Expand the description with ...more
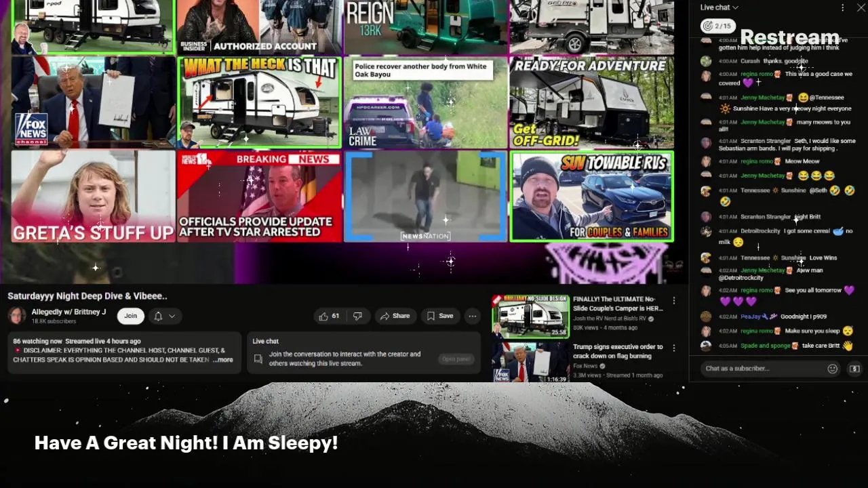This screenshot has height=488, width=868. pos(222,360)
